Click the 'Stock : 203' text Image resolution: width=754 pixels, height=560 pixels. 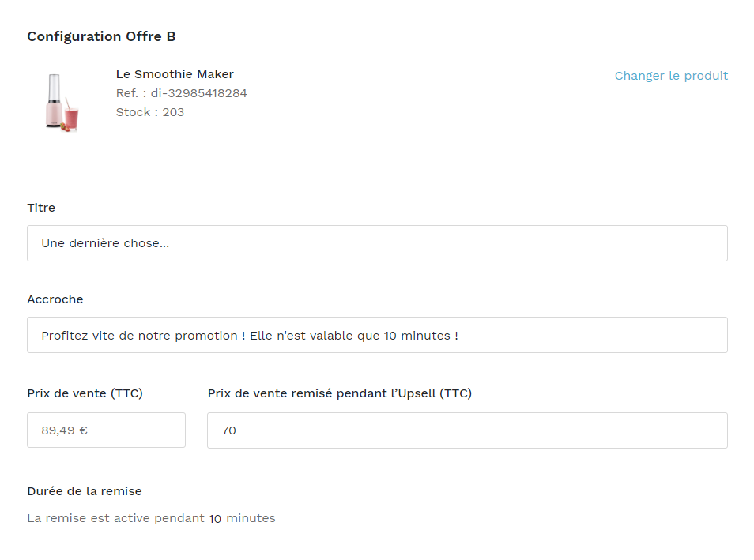150,112
